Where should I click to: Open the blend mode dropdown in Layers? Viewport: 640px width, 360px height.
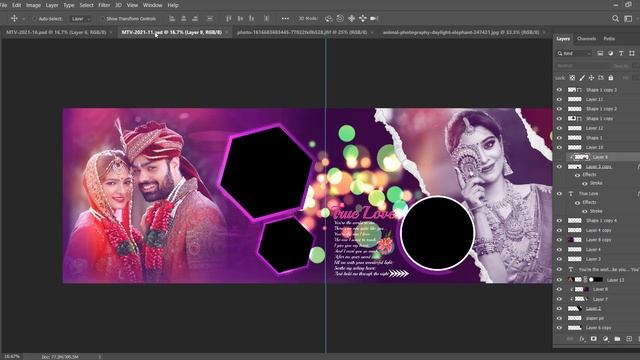coord(582,66)
